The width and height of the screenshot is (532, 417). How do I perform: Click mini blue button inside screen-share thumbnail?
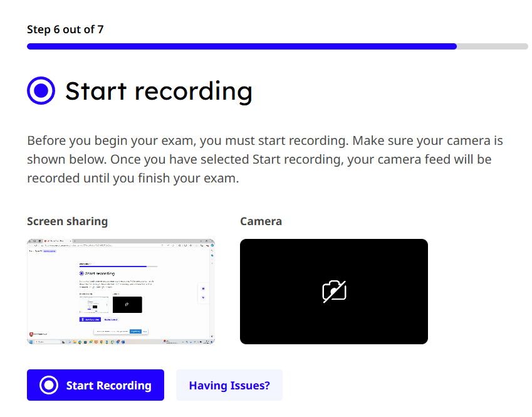point(89,319)
